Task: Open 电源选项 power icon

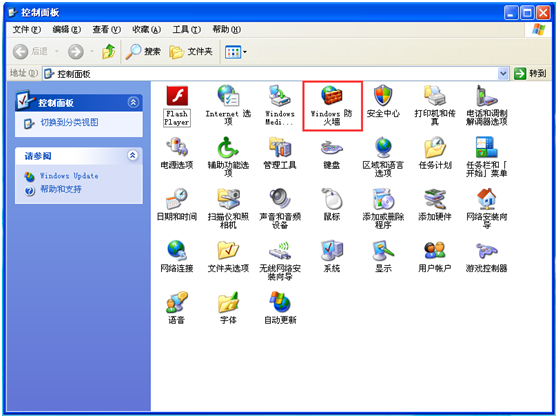Action: [x=177, y=153]
